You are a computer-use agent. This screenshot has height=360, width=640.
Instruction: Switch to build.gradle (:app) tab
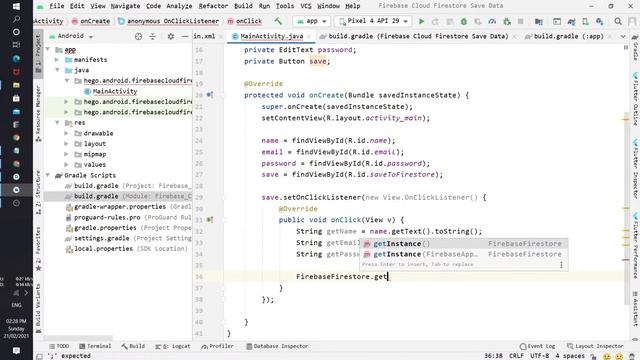coord(569,36)
